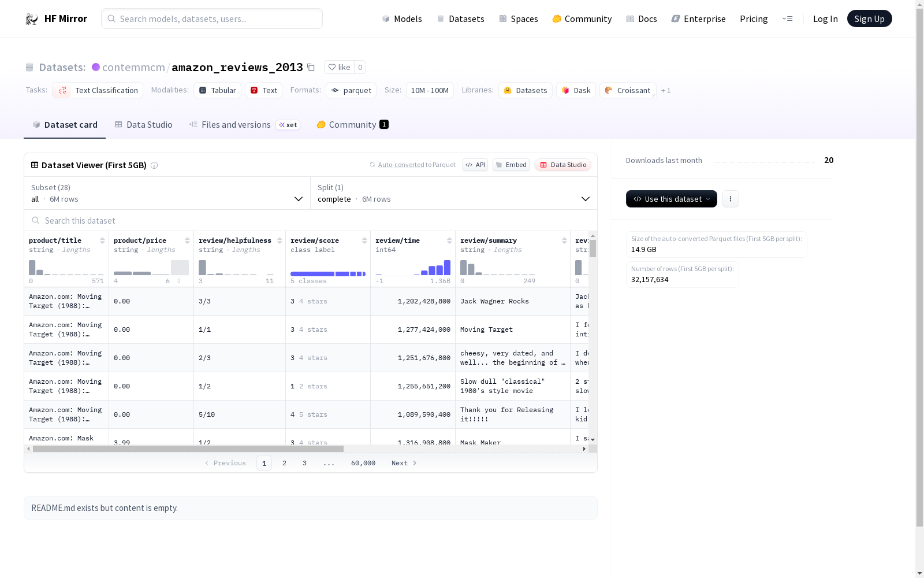
Task: Show the +1 more libraries
Action: (x=666, y=90)
